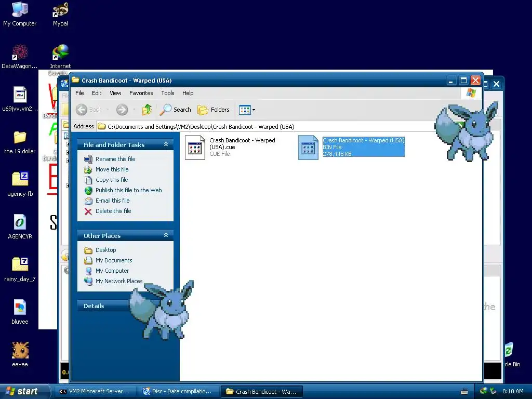The height and width of the screenshot is (399, 532).
Task: Click 'Rename this file' link
Action: [115, 159]
